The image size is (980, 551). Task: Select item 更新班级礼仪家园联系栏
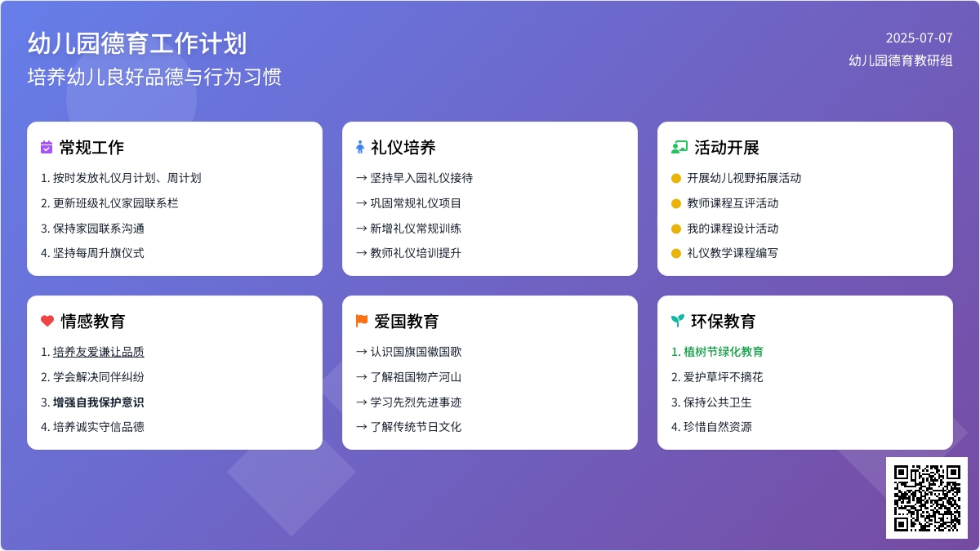pos(109,203)
